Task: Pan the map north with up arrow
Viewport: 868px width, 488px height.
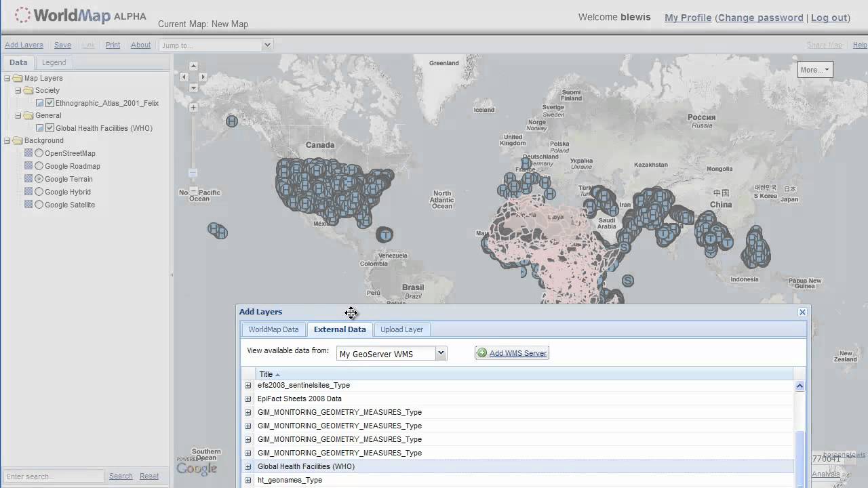Action: point(193,66)
